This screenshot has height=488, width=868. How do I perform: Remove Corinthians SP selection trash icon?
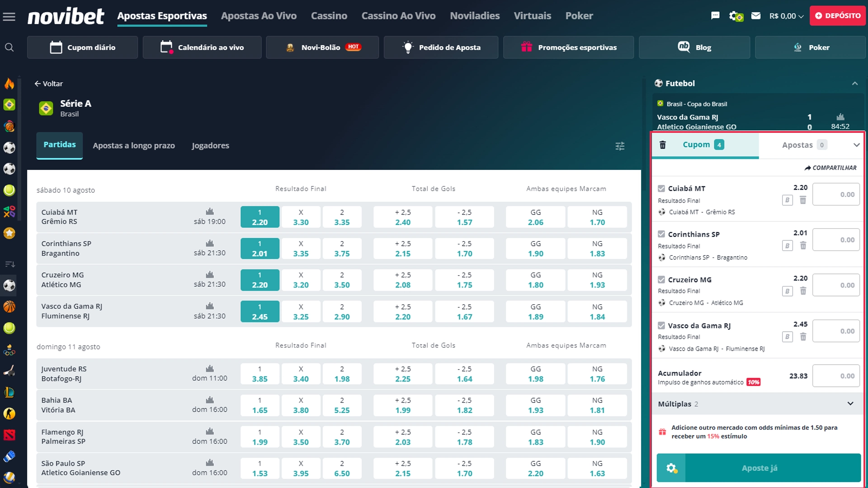pyautogui.click(x=803, y=245)
